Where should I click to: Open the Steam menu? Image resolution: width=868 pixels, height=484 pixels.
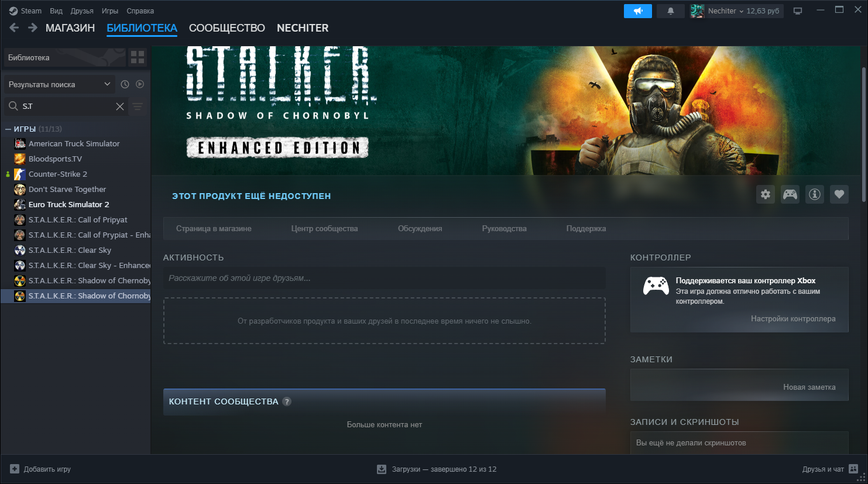click(x=31, y=11)
